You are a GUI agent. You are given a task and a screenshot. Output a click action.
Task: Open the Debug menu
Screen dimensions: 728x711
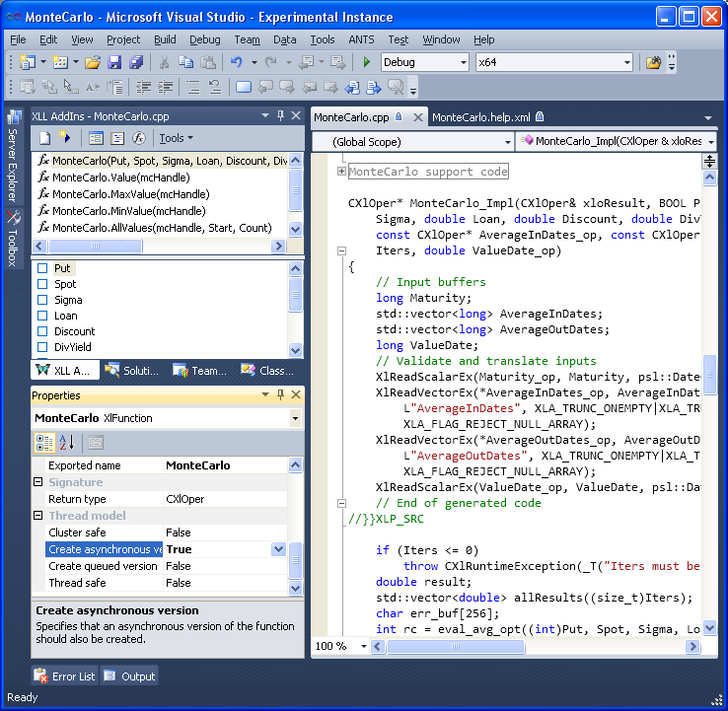(x=205, y=39)
